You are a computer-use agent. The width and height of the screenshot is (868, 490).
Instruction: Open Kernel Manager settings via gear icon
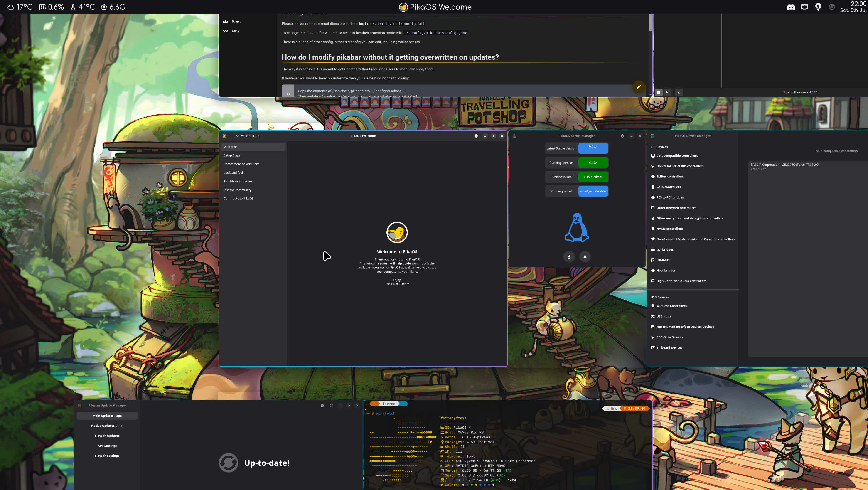point(585,256)
